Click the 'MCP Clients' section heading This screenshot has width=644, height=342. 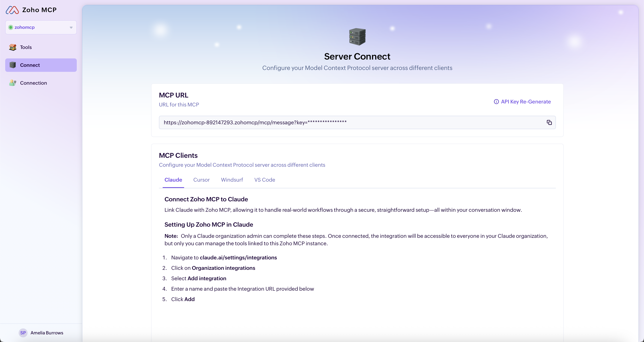point(178,156)
